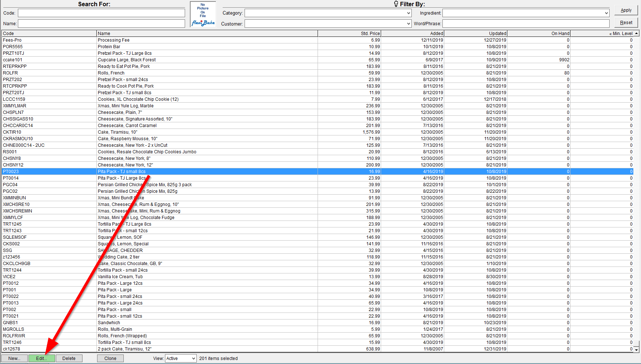The width and height of the screenshot is (641, 364).
Task: Select the TRT1243 code row
Action: pos(317,231)
